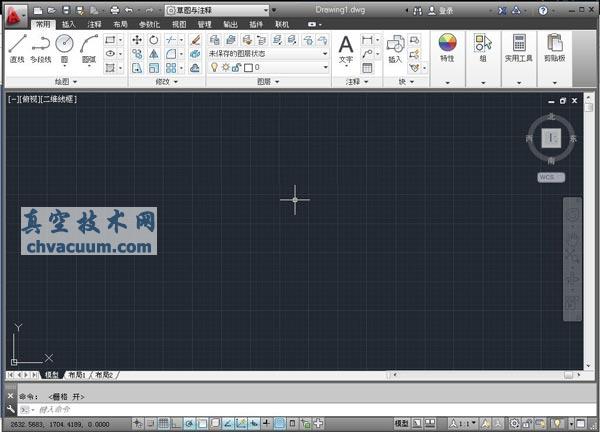Toggle the 模型 model space status button

click(402, 423)
